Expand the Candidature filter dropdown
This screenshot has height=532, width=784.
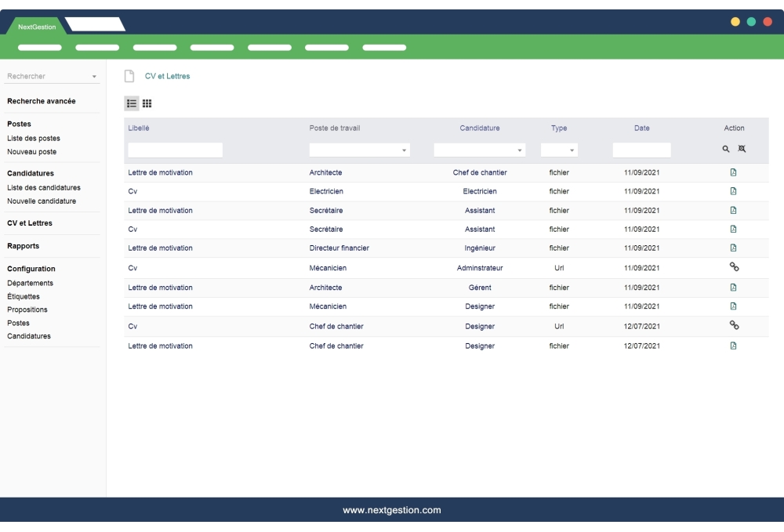coord(479,150)
